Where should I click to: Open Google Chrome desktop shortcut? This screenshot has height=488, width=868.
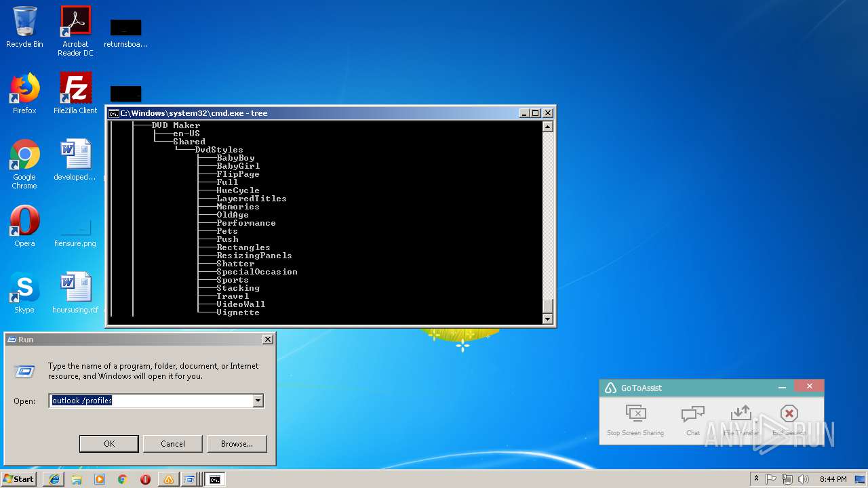tap(24, 164)
